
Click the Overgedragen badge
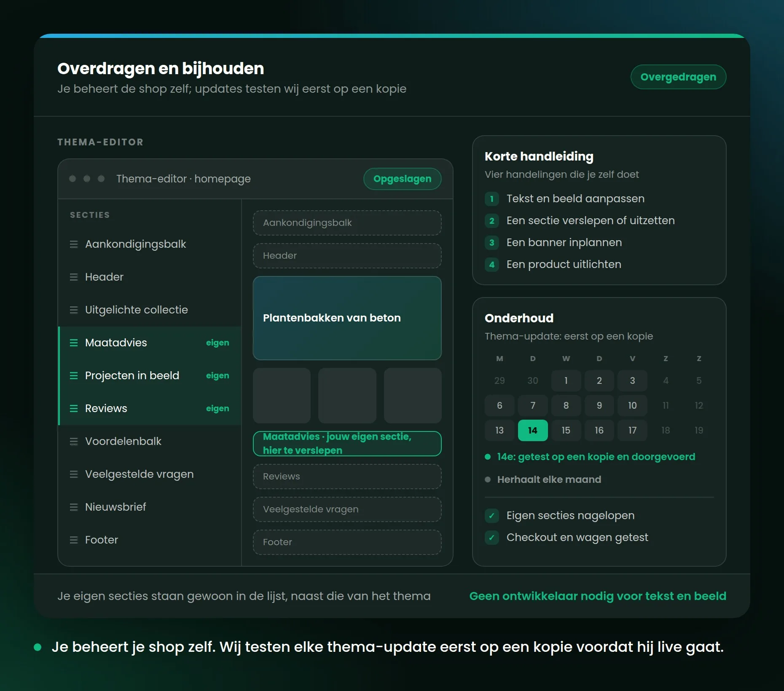click(x=678, y=77)
